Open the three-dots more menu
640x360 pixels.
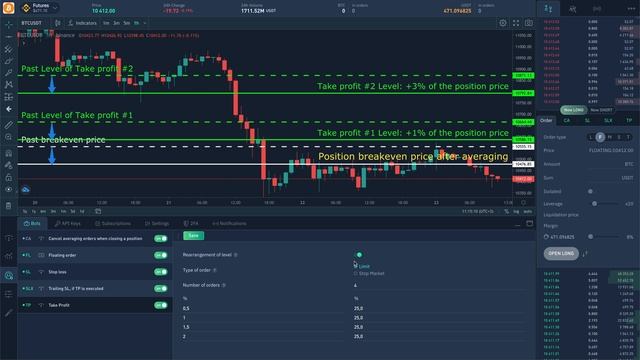tap(631, 9)
